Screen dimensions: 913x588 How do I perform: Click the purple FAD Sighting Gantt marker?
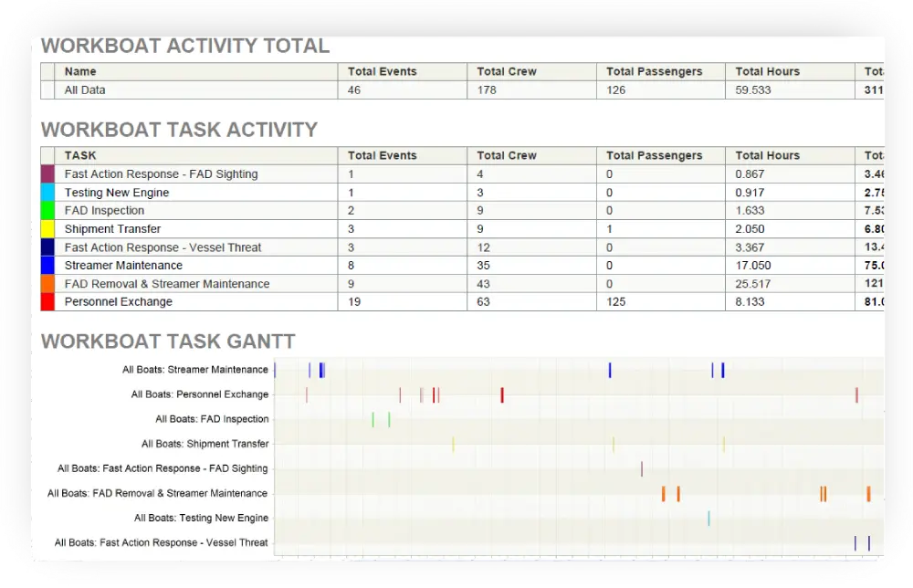[642, 468]
